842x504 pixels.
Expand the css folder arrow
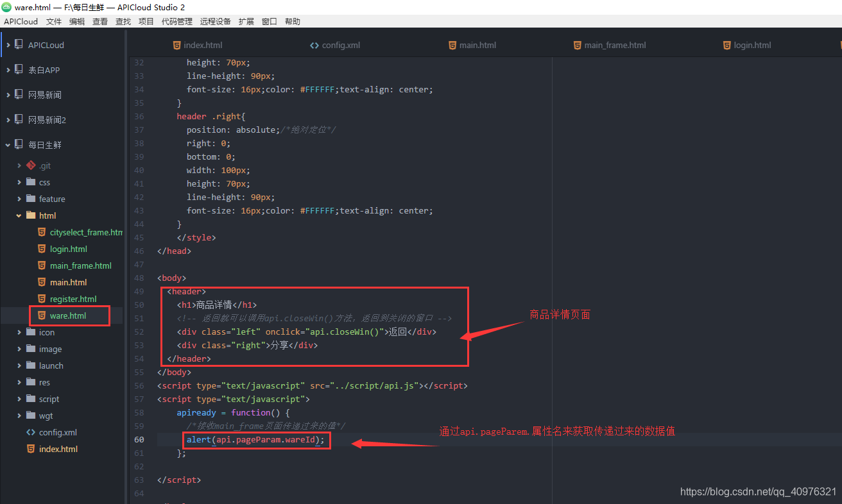[19, 182]
